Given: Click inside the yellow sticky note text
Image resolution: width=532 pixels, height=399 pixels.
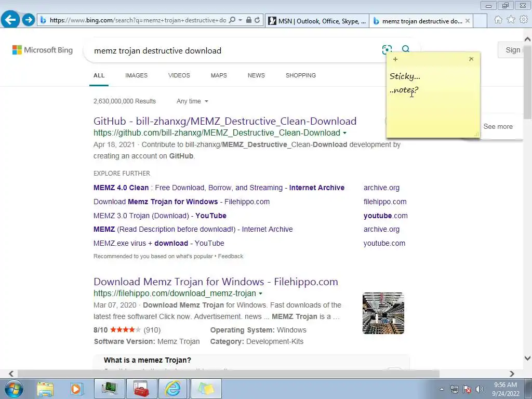Looking at the screenshot, I should (x=433, y=102).
